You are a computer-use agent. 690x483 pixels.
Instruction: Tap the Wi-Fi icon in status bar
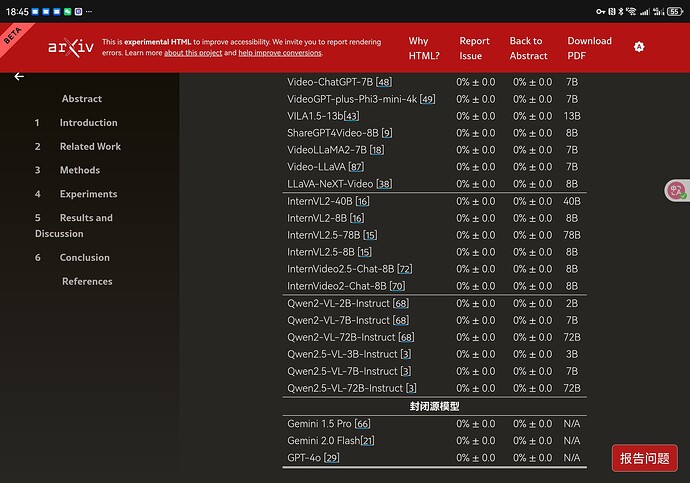tap(631, 11)
